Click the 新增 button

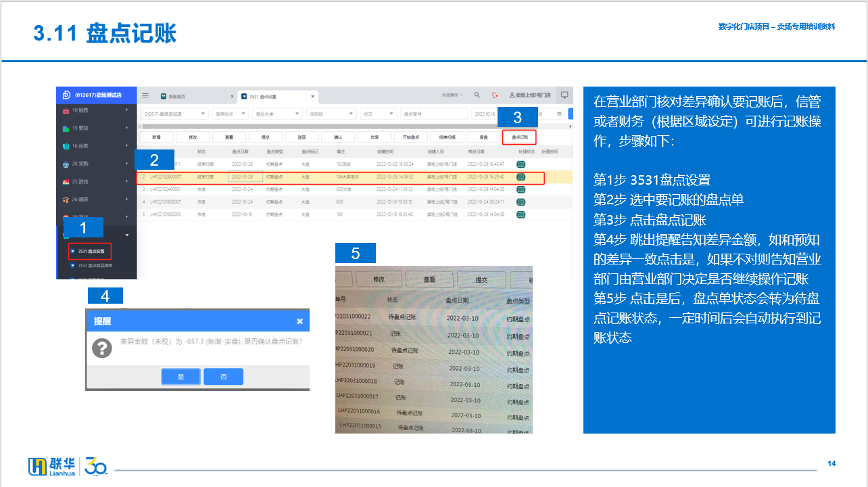156,137
